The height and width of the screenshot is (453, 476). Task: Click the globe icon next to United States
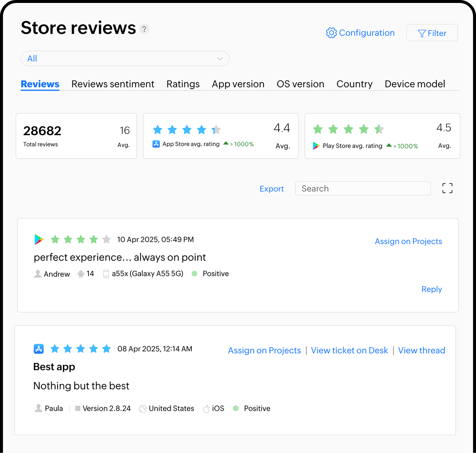[x=143, y=409]
